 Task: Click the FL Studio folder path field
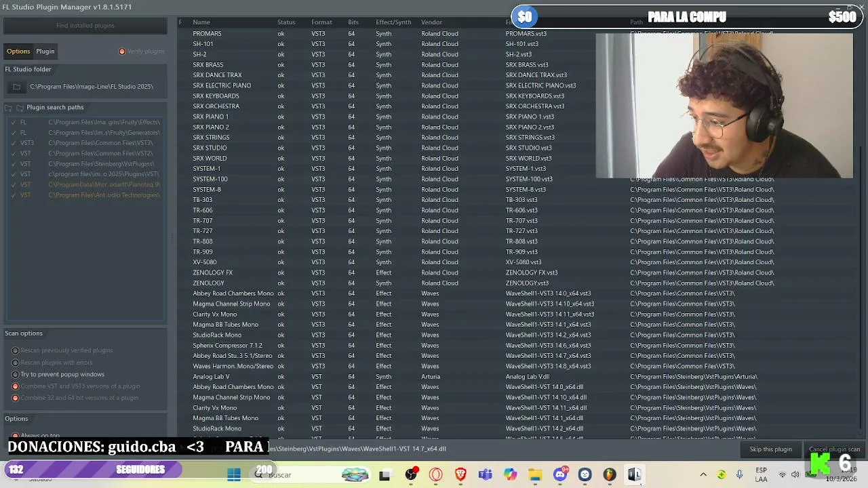click(x=92, y=87)
